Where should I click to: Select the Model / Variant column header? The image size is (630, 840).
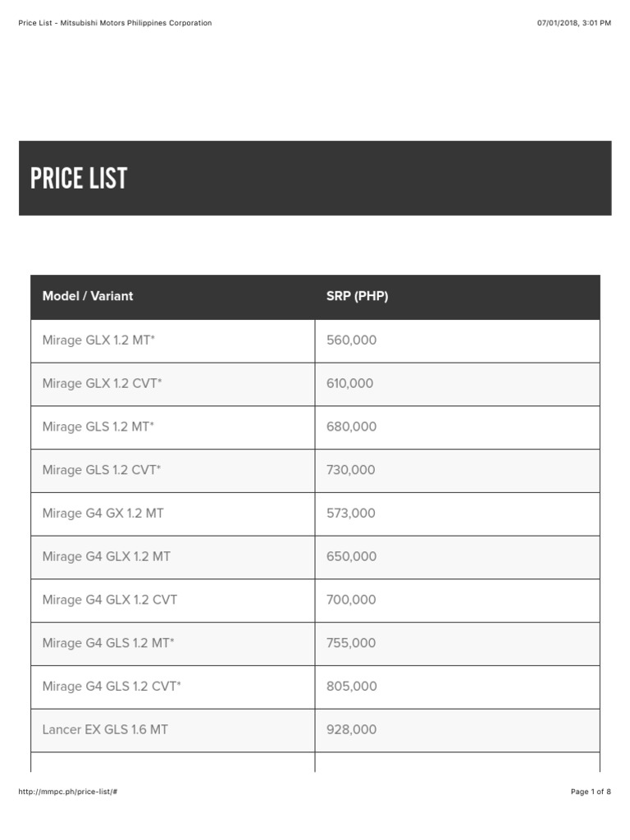[x=88, y=296]
